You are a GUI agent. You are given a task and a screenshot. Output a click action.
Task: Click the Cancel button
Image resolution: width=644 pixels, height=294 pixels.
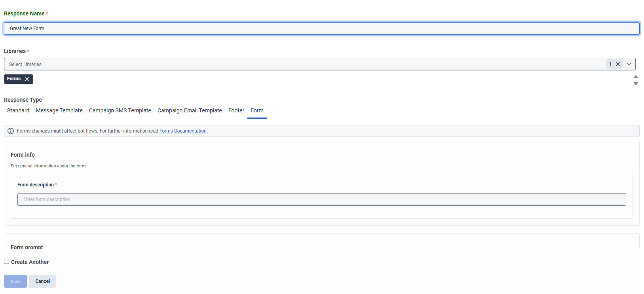point(42,281)
